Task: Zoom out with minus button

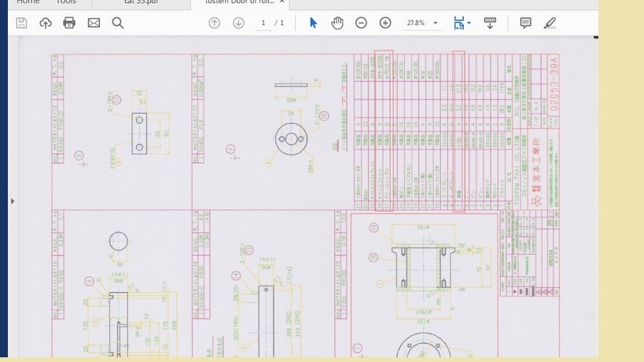Action: (x=361, y=23)
